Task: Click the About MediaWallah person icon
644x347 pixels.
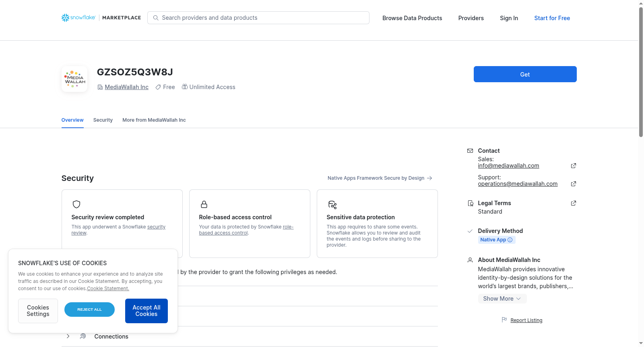Action: pos(470,260)
